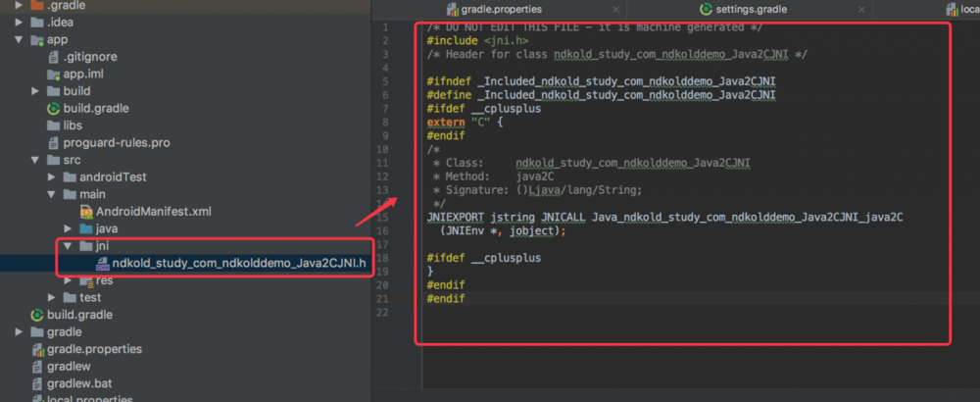Select AndroidManifest.xml in the project tree

(154, 212)
